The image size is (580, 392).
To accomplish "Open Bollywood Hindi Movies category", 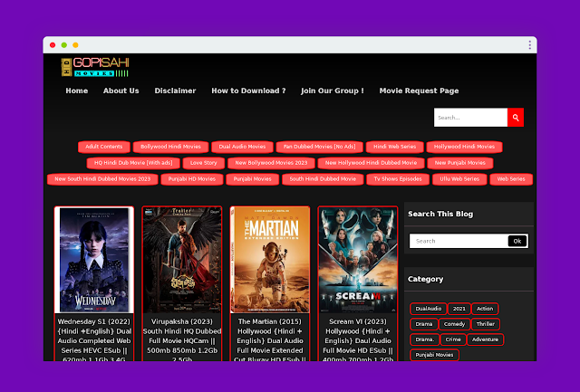I will coord(170,147).
